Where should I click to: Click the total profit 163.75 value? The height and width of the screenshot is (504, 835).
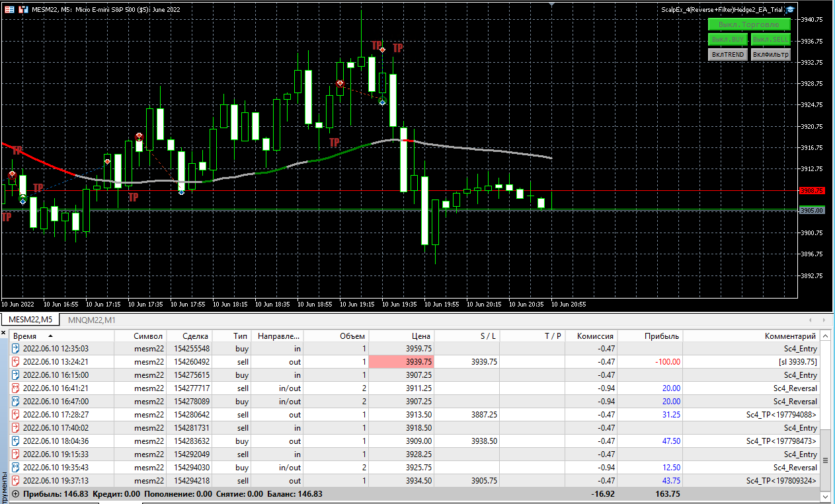667,493
